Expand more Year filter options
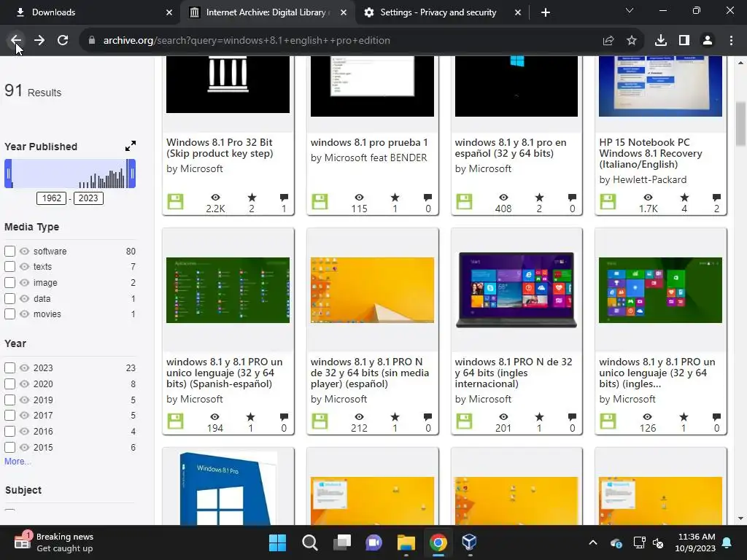The height and width of the screenshot is (560, 747). pyautogui.click(x=18, y=461)
